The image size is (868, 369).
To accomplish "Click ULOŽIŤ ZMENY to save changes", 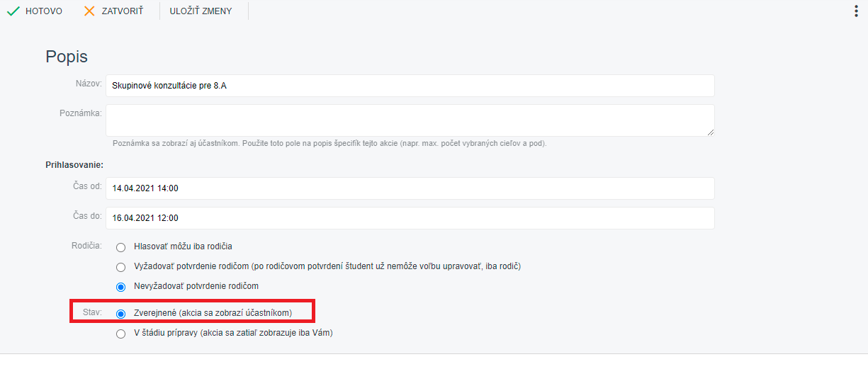I will pos(201,11).
